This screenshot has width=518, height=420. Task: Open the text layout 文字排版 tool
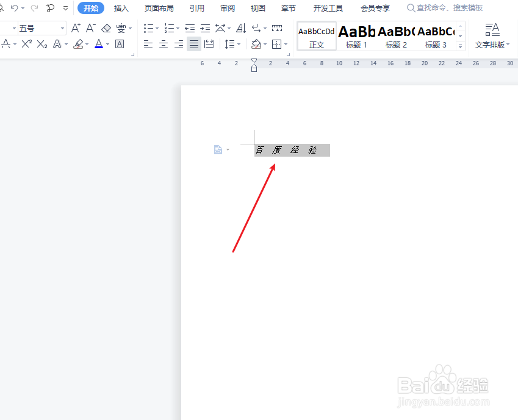pos(492,36)
